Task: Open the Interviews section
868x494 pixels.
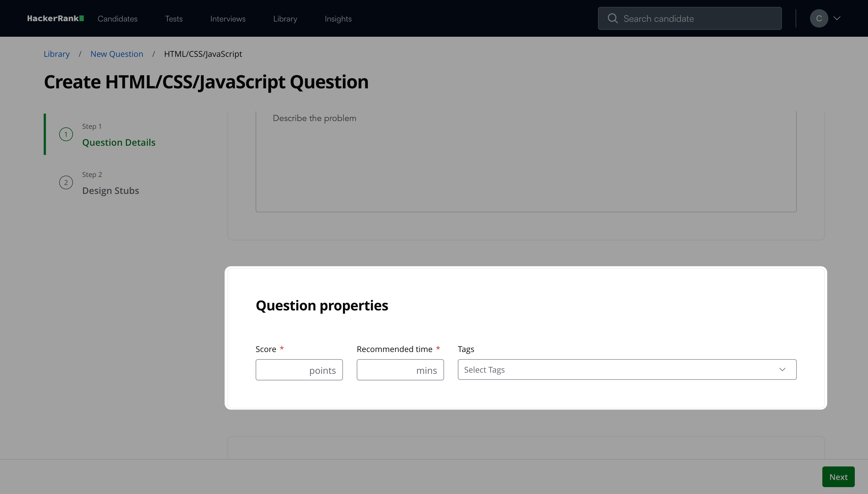Action: tap(227, 19)
